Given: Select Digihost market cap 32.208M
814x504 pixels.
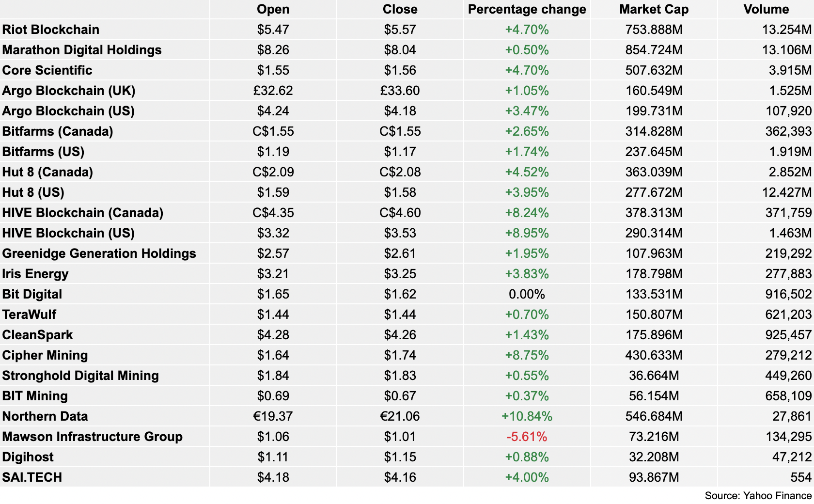Looking at the screenshot, I should pos(654,457).
